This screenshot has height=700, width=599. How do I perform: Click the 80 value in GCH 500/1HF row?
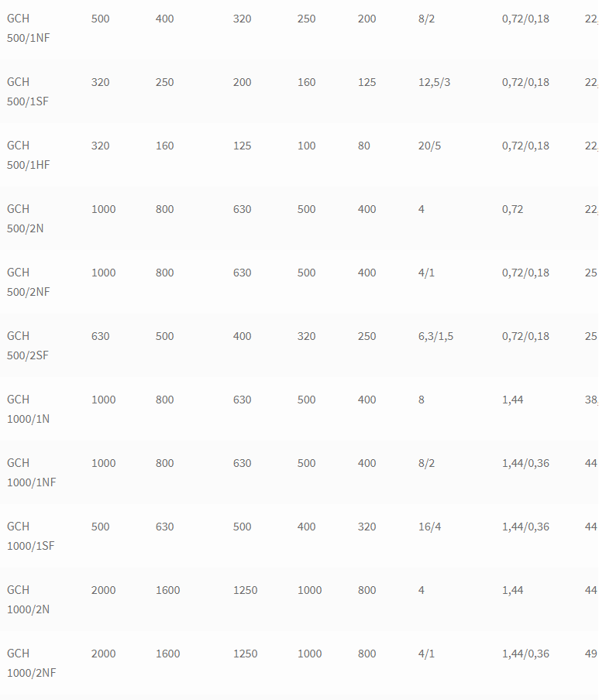coord(363,146)
